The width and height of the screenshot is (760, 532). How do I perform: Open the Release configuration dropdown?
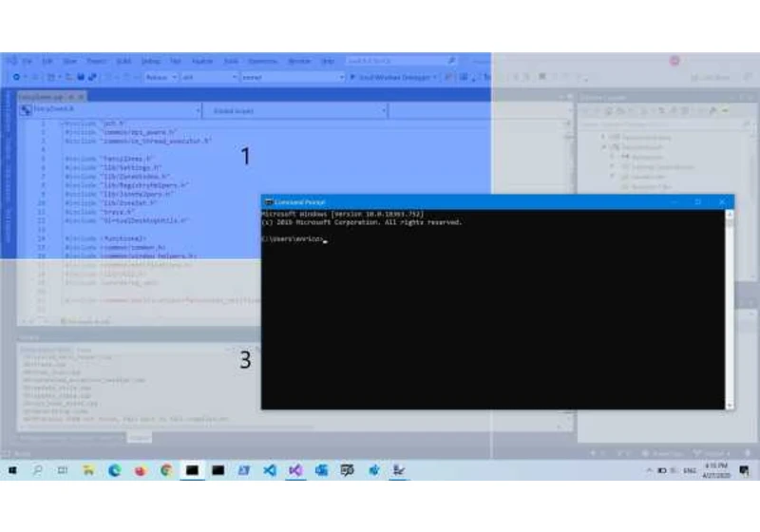pyautogui.click(x=161, y=77)
